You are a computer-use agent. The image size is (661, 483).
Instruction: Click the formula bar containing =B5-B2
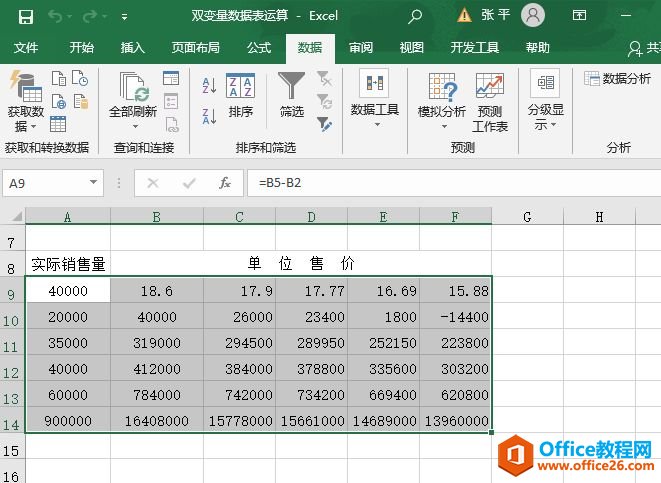[x=454, y=183]
